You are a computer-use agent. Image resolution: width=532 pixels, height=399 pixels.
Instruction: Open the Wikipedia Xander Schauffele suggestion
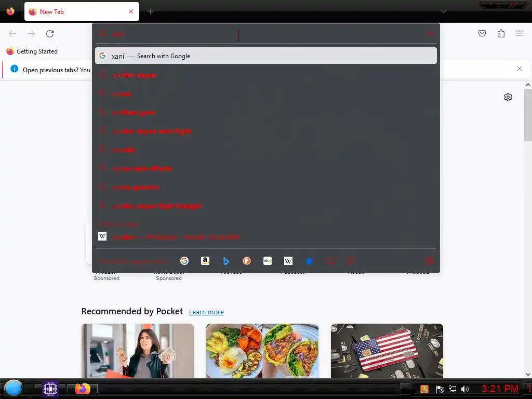click(265, 237)
